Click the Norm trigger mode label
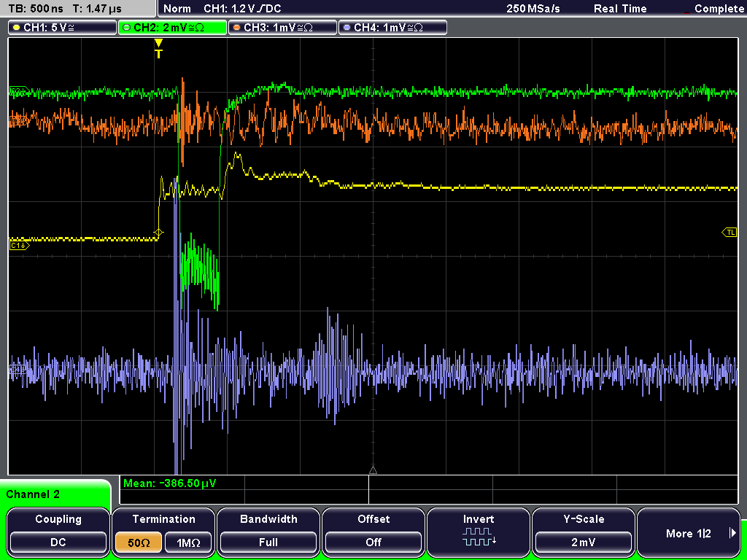 click(177, 9)
